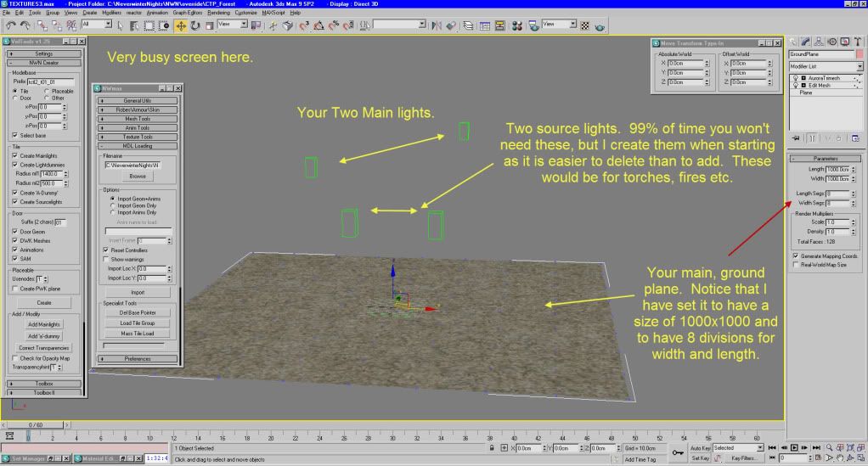This screenshot has height=466, width=868.
Task: Click the Browse button
Action: (138, 177)
